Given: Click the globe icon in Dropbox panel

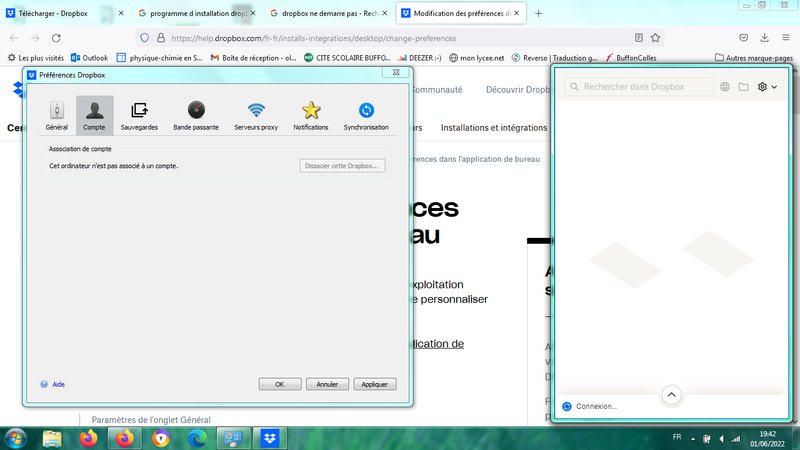Looking at the screenshot, I should click(x=724, y=87).
